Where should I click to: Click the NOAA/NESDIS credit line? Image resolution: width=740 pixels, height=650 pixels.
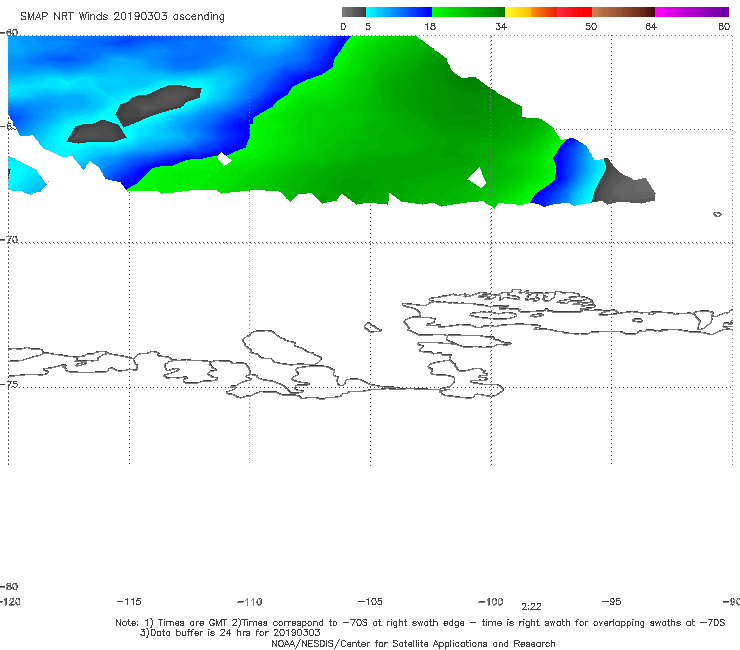(x=413, y=644)
